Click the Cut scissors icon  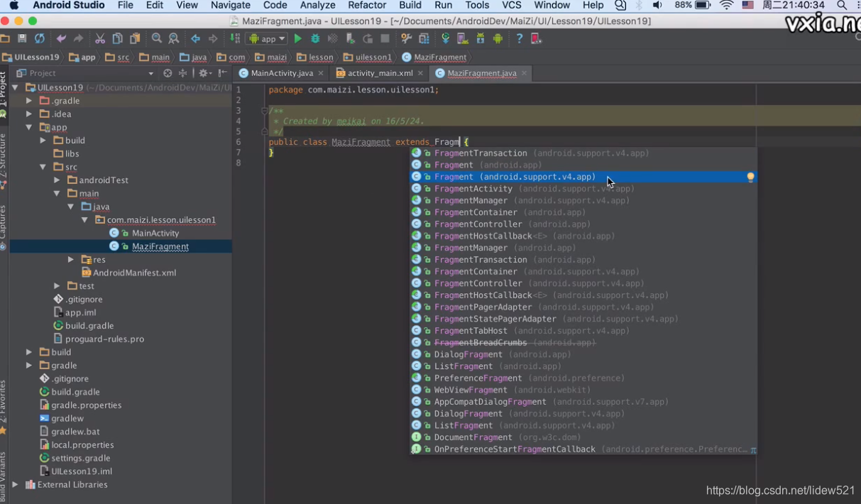100,38
